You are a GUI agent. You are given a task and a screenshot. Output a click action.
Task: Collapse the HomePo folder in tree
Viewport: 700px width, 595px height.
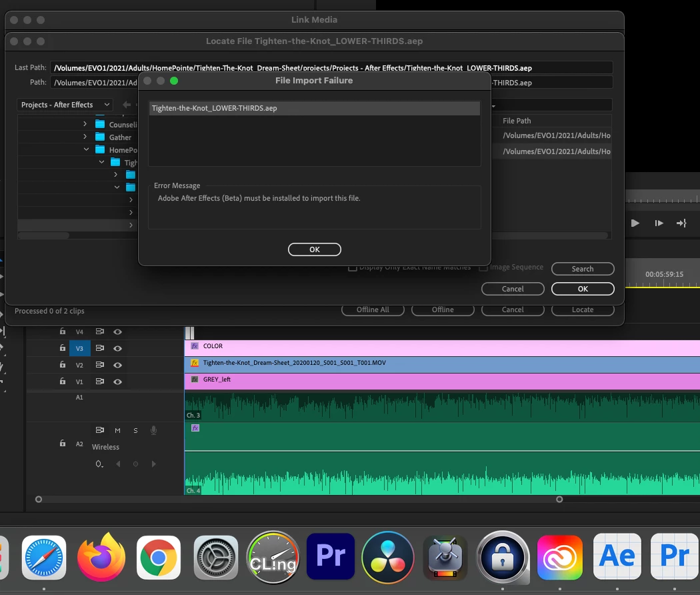86,149
